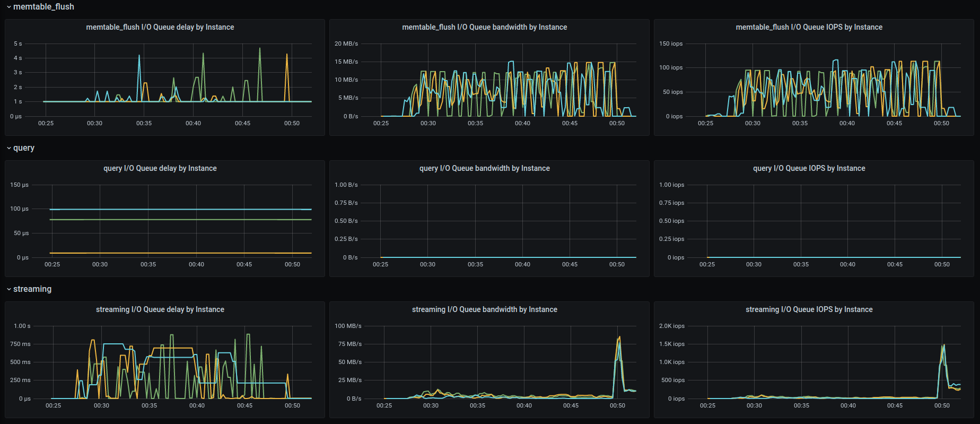Screen dimensions: 980x424
Task: Click the "0.75 B/s" axis label
Action: pyautogui.click(x=346, y=203)
